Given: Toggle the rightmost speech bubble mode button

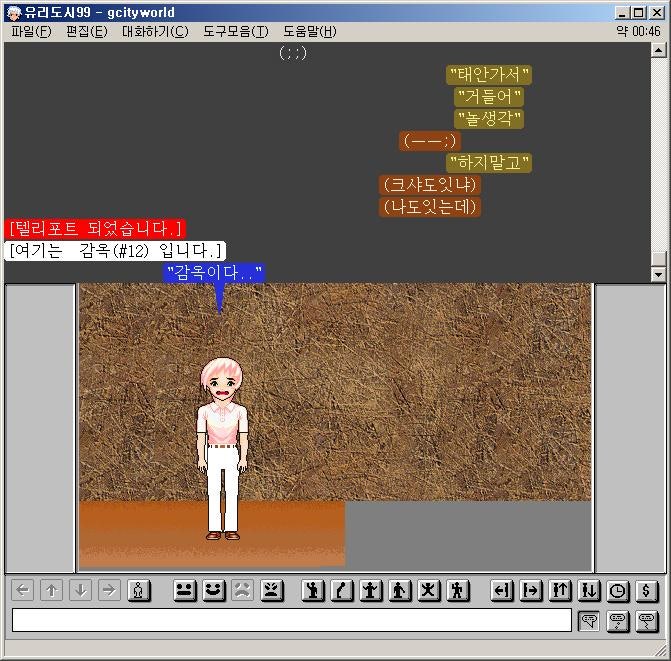Looking at the screenshot, I should [x=647, y=620].
